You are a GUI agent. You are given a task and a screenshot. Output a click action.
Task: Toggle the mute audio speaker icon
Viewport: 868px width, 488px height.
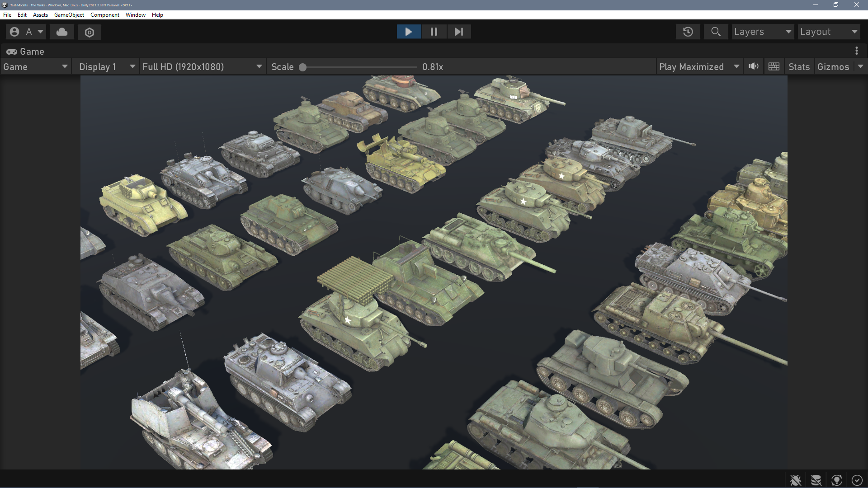click(753, 67)
